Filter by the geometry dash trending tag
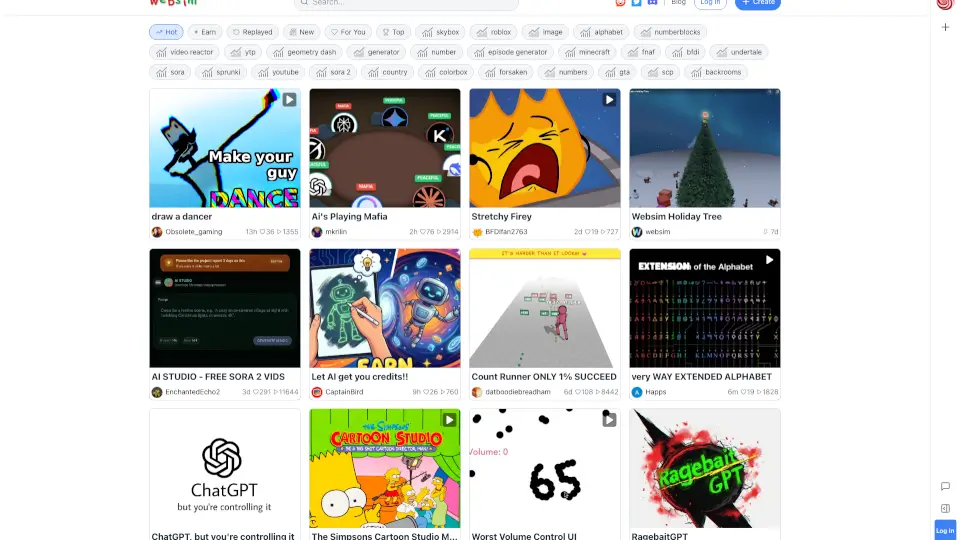Viewport: 960px width, 540px height. point(304,52)
